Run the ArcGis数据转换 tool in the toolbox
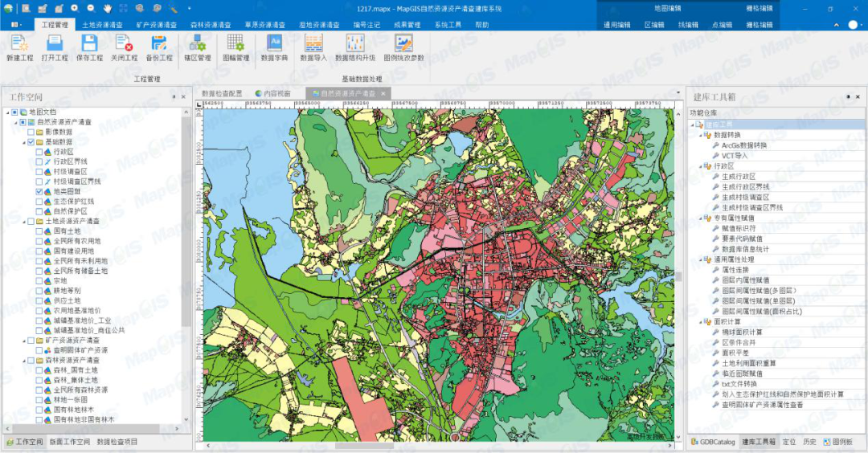Viewport: 868px width, 453px height. point(744,145)
